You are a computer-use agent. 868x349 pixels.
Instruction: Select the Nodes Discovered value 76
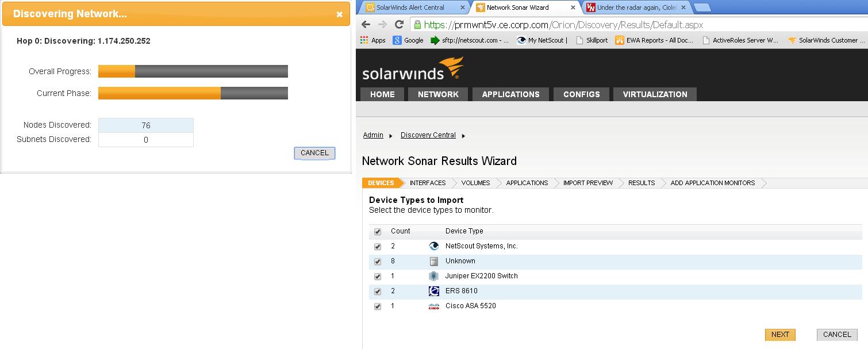tap(146, 125)
